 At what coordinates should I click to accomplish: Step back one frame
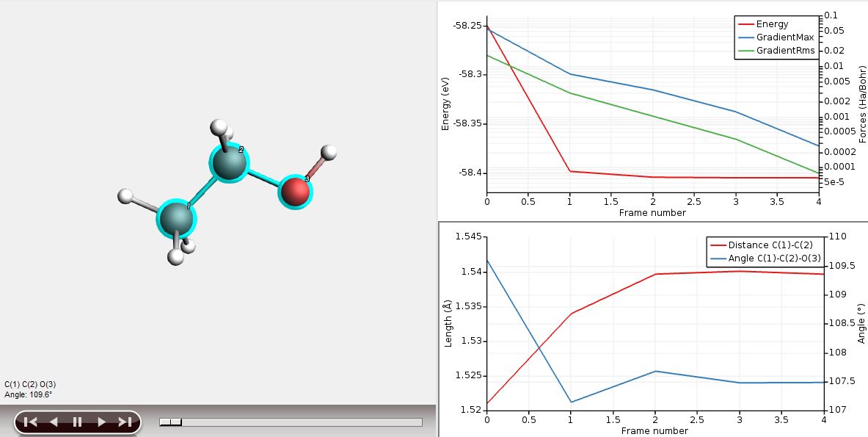click(54, 422)
